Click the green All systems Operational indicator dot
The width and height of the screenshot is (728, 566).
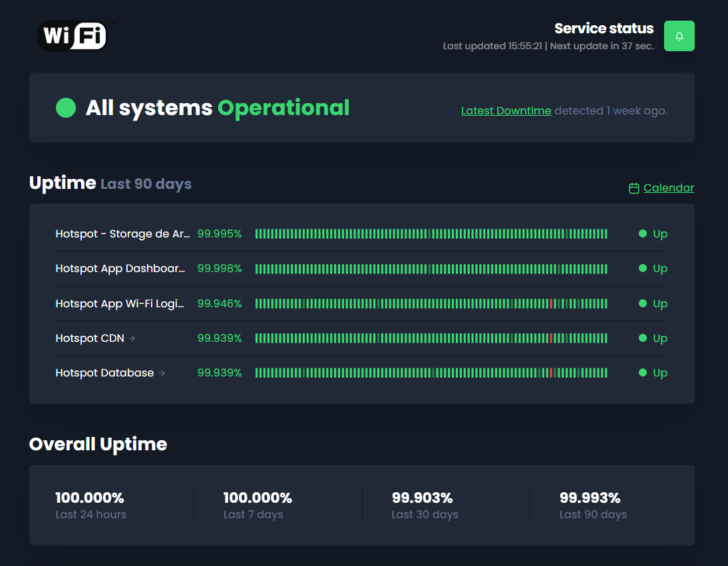tap(66, 108)
